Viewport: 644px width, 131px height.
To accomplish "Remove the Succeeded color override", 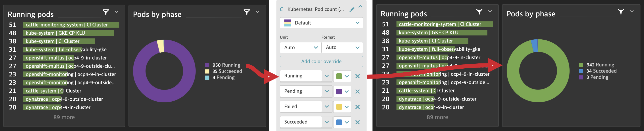I will [x=358, y=122].
